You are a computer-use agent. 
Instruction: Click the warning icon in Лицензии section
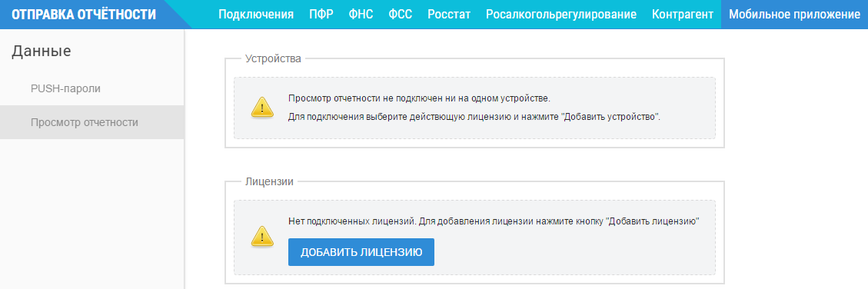(262, 237)
